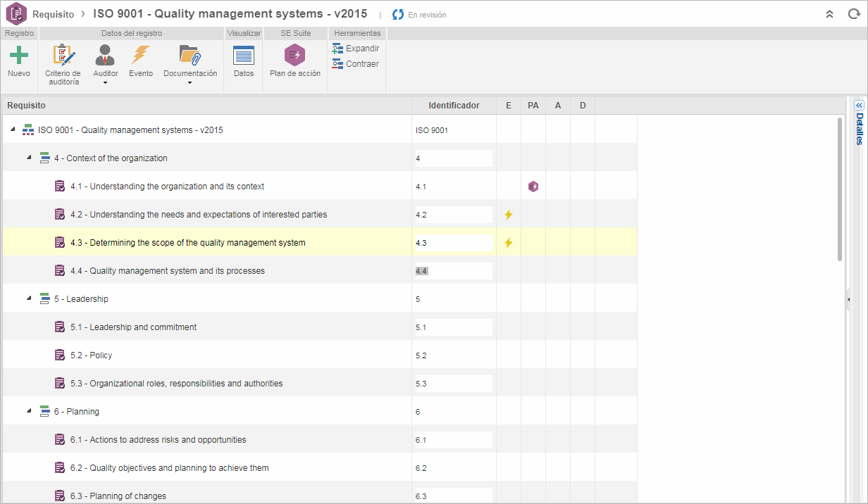Screen dimensions: 868x504
Task: Expand the Detalles side panel
Action: pos(859,105)
